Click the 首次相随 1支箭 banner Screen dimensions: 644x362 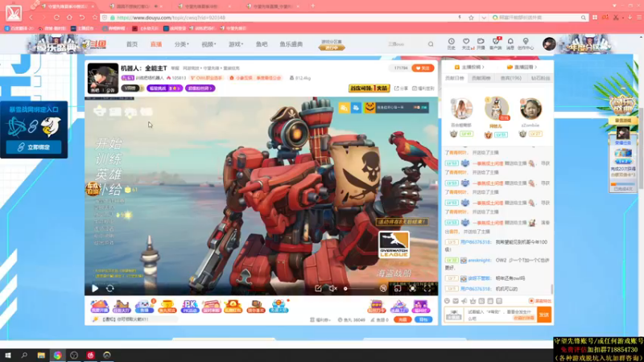point(369,88)
